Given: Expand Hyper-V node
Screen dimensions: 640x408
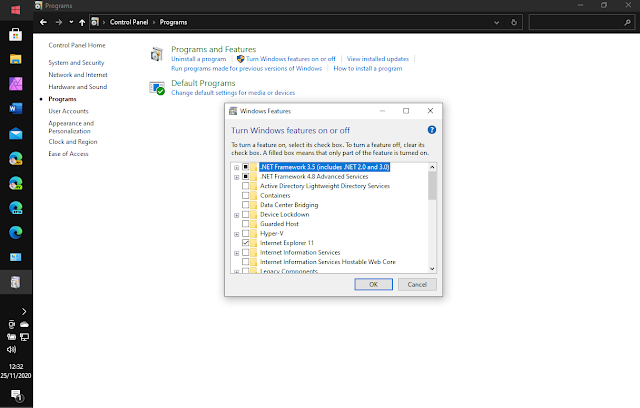Looking at the screenshot, I should click(x=236, y=234).
